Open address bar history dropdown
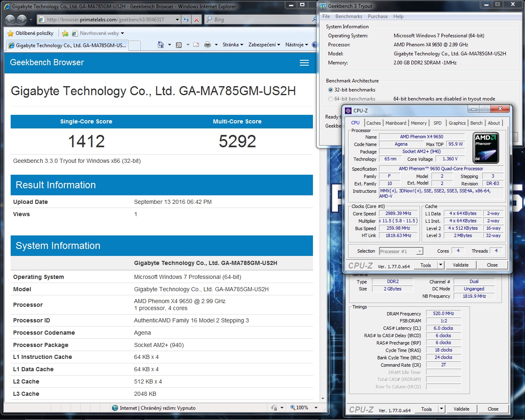 click(177, 19)
